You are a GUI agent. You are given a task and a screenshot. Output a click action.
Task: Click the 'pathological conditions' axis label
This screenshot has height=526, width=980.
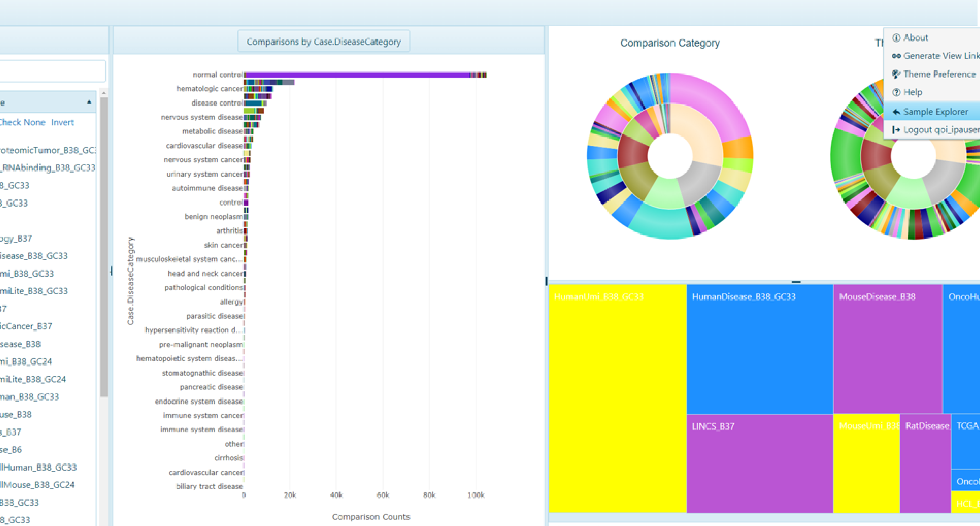(x=204, y=288)
